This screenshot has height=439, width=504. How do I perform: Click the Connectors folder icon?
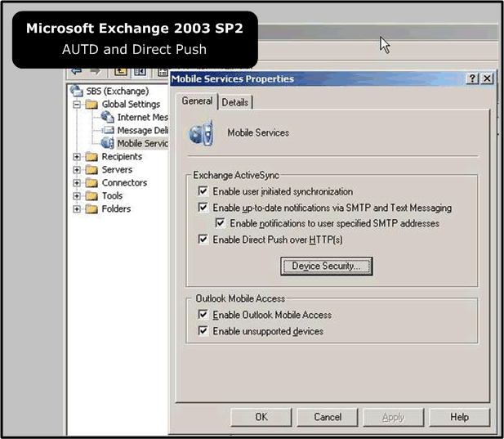pyautogui.click(x=92, y=182)
